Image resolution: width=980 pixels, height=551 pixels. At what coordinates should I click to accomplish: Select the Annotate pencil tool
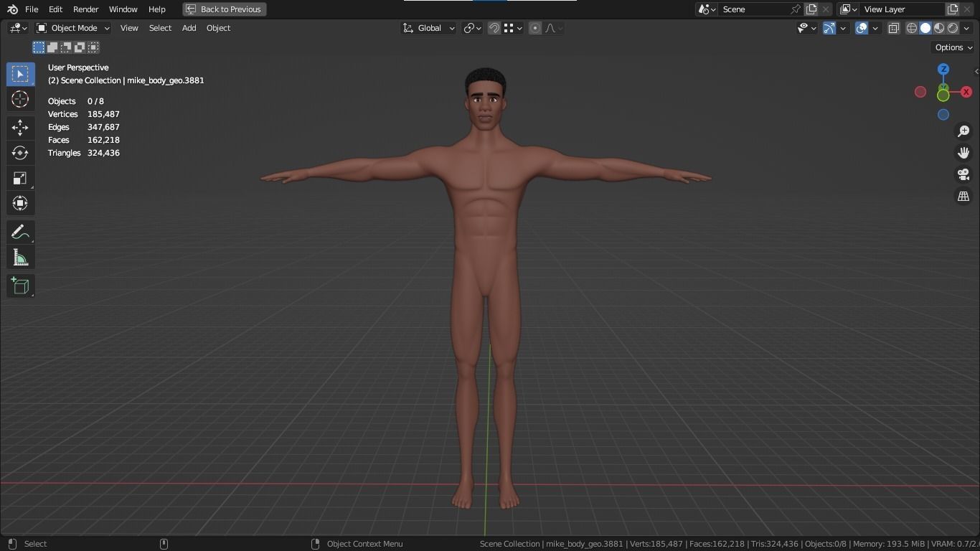20,232
